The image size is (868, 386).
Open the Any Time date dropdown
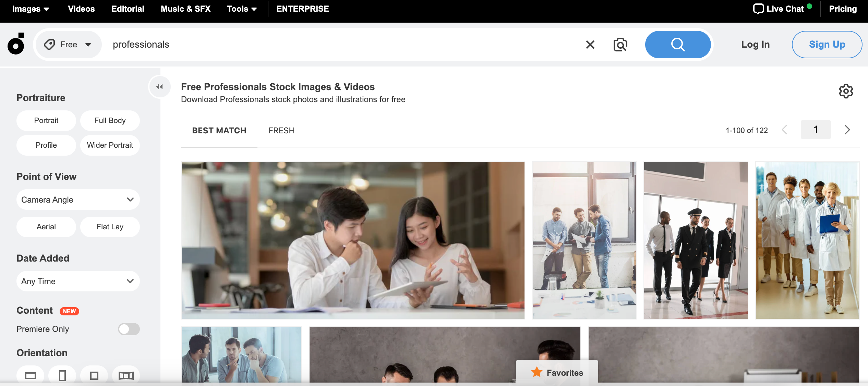click(x=78, y=281)
